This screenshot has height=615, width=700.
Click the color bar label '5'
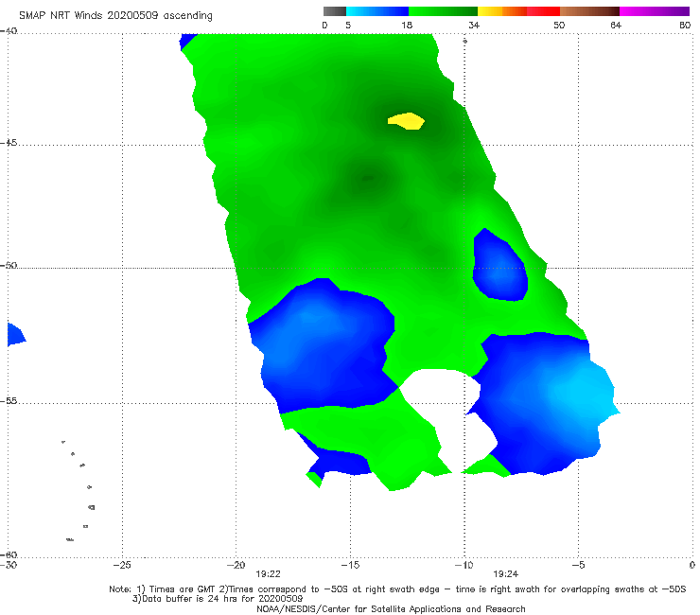pos(348,26)
